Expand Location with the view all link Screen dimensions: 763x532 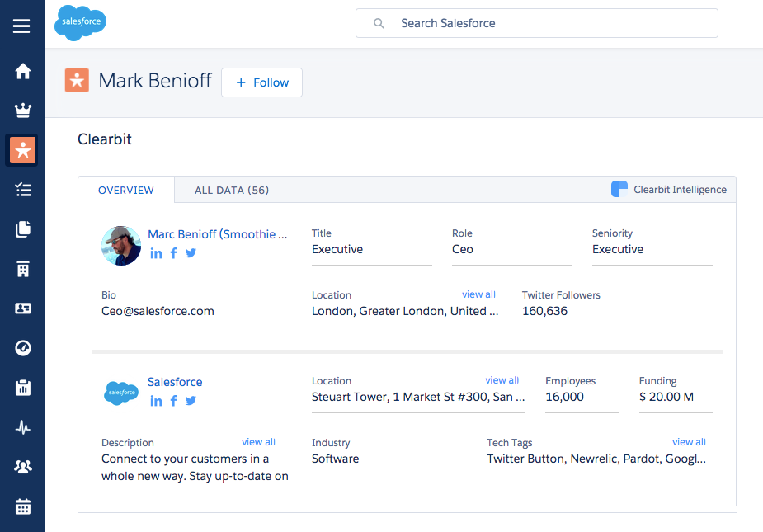478,294
